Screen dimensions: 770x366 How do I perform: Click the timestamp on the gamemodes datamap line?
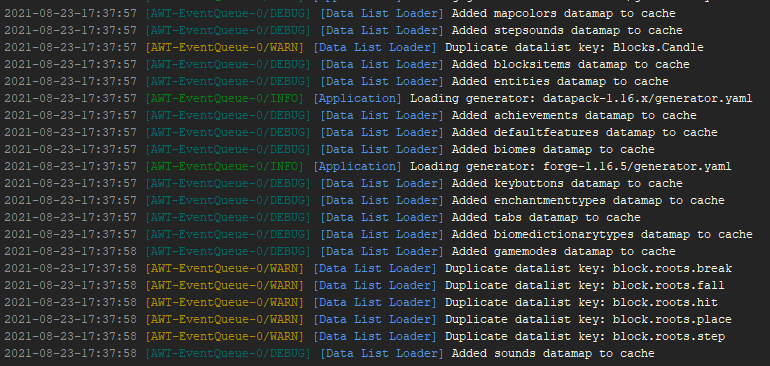(x=70, y=252)
